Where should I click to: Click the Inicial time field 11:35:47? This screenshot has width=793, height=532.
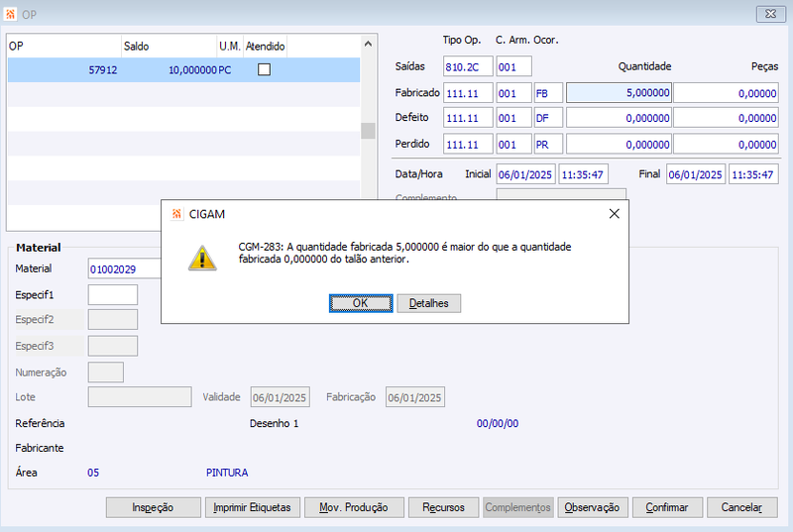coord(583,174)
